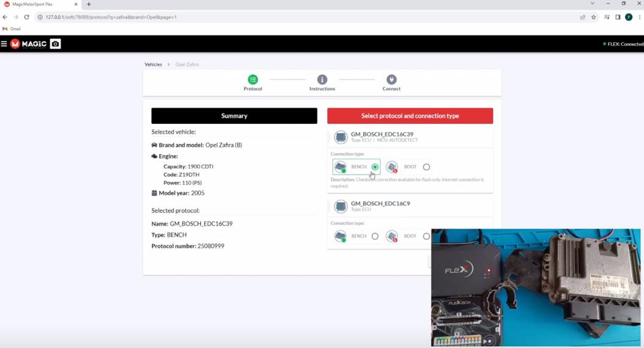Click the GM_BOSCH_EDC16C9 ECU chip icon
This screenshot has height=348, width=644.
(x=341, y=206)
